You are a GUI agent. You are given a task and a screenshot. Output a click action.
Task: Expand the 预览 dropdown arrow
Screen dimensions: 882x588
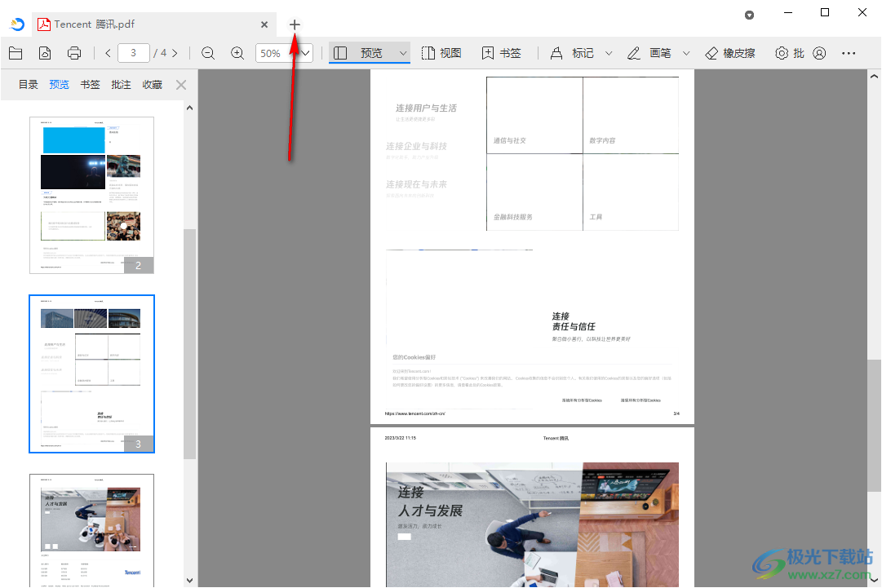click(x=403, y=53)
